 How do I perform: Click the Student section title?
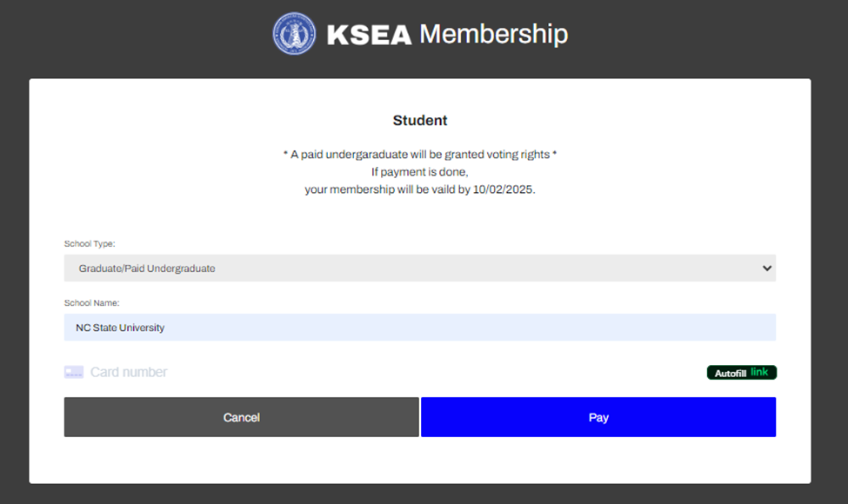coord(420,120)
